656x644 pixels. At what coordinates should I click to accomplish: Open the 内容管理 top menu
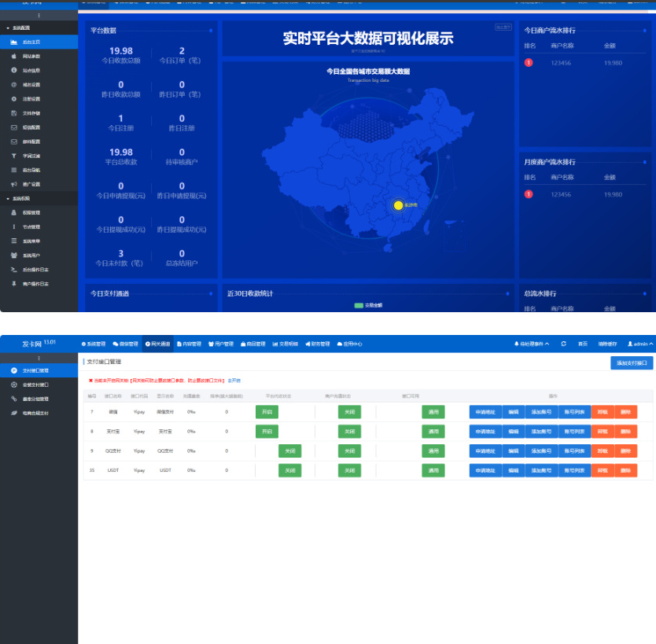[x=189, y=344]
